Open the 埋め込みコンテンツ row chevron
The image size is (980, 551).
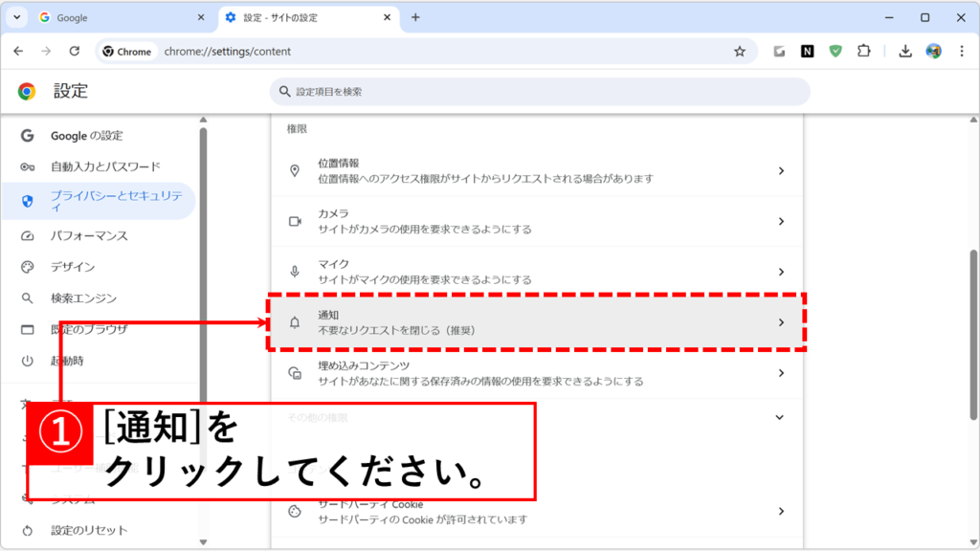[781, 373]
